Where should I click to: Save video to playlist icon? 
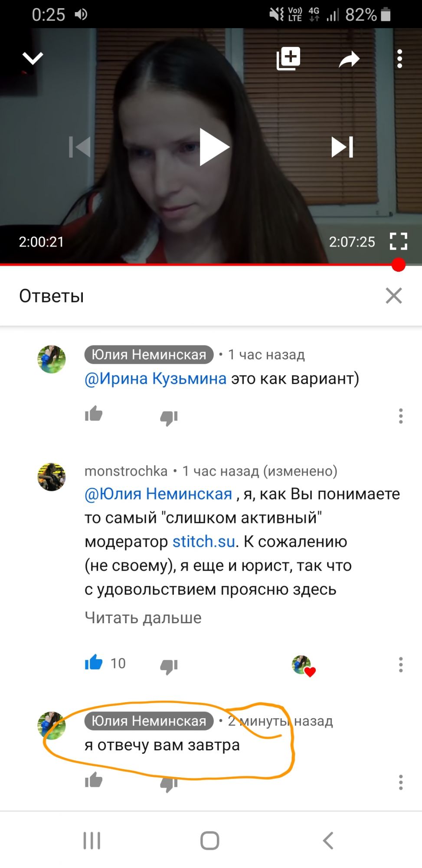pos(288,58)
